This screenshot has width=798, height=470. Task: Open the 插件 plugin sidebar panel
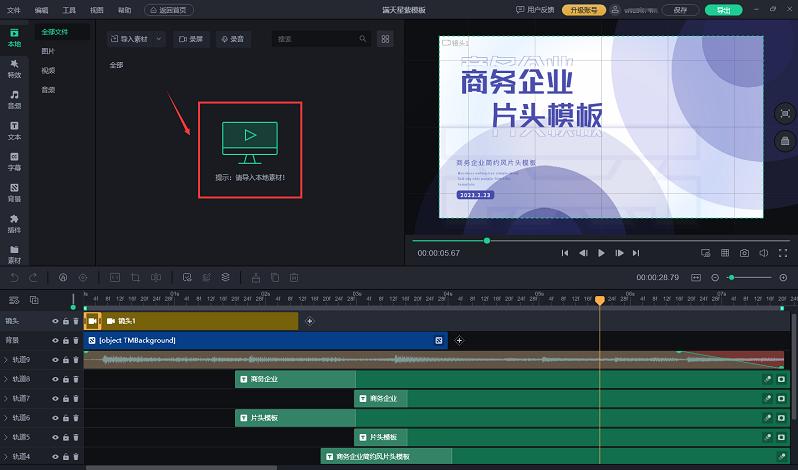click(14, 224)
